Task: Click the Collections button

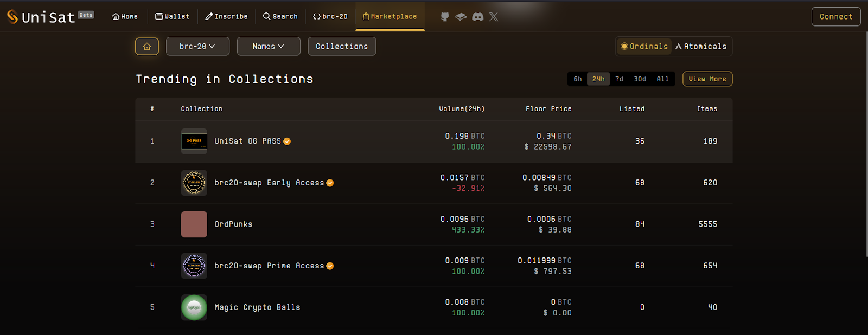Action: point(342,47)
